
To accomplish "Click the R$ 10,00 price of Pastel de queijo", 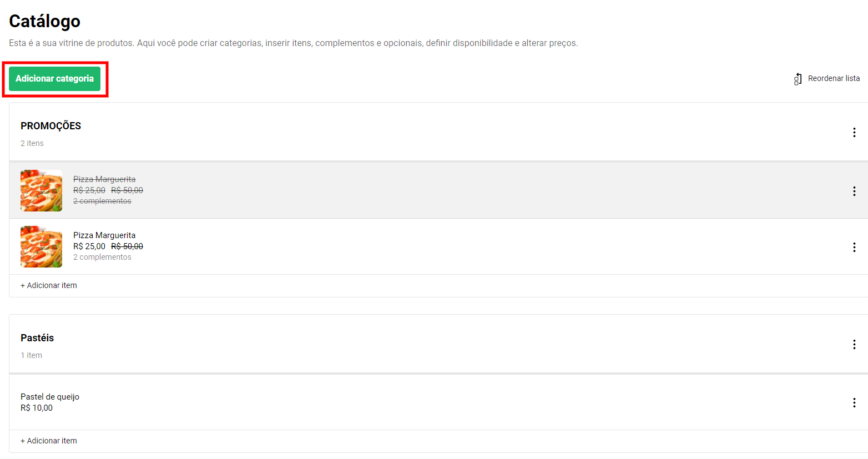I will (x=37, y=408).
